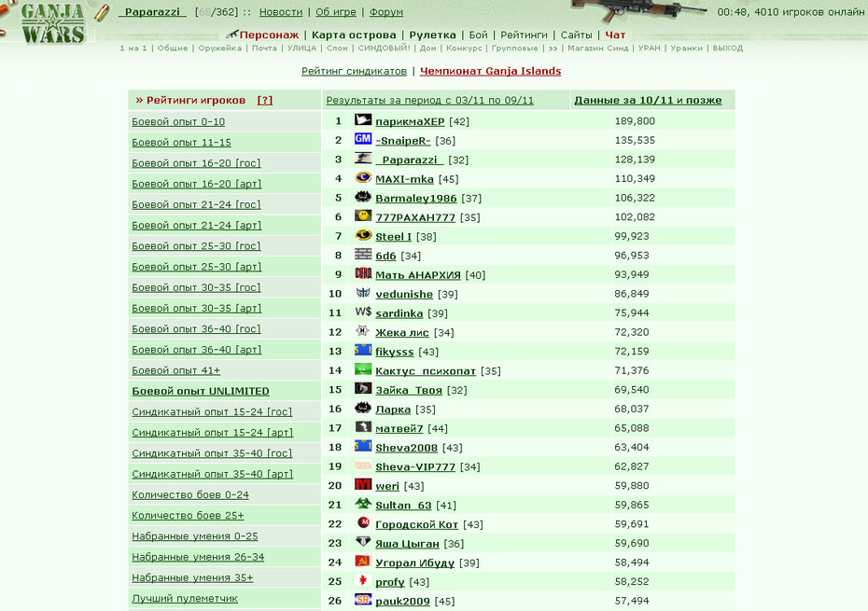Click the red M icon beside weri
868x611 pixels.
coord(363,484)
